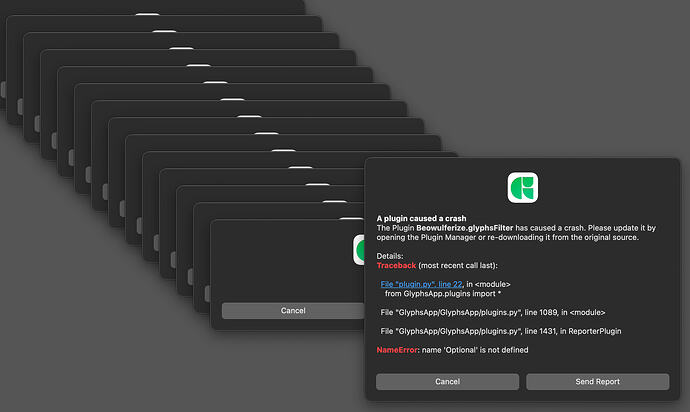This screenshot has width=690, height=412.
Task: Click the red Traceback label
Action: (396, 265)
